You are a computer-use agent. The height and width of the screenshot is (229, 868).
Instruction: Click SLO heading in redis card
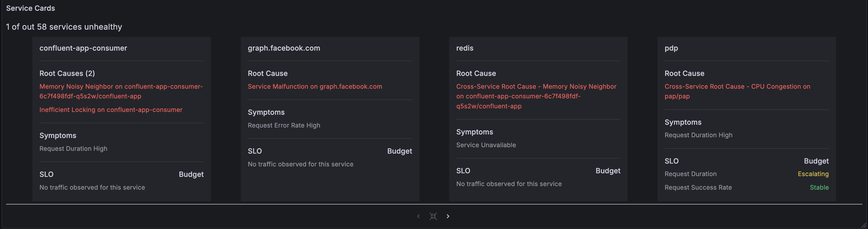click(463, 171)
